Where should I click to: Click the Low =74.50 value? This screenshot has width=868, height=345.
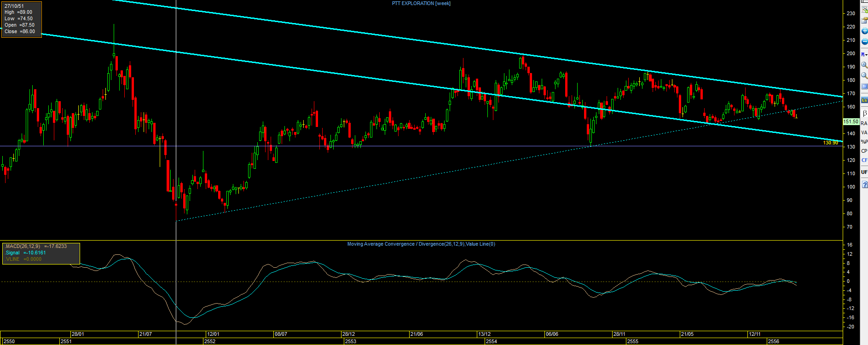pyautogui.click(x=18, y=19)
